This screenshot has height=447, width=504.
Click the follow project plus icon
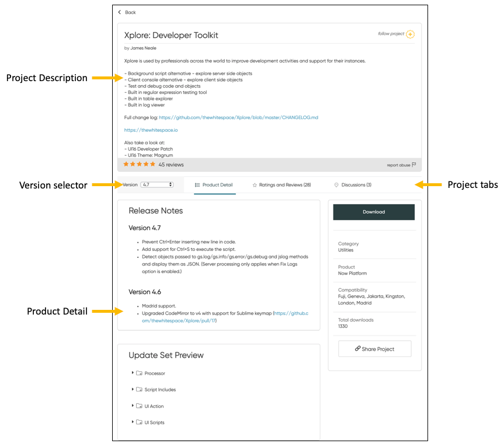(x=410, y=34)
